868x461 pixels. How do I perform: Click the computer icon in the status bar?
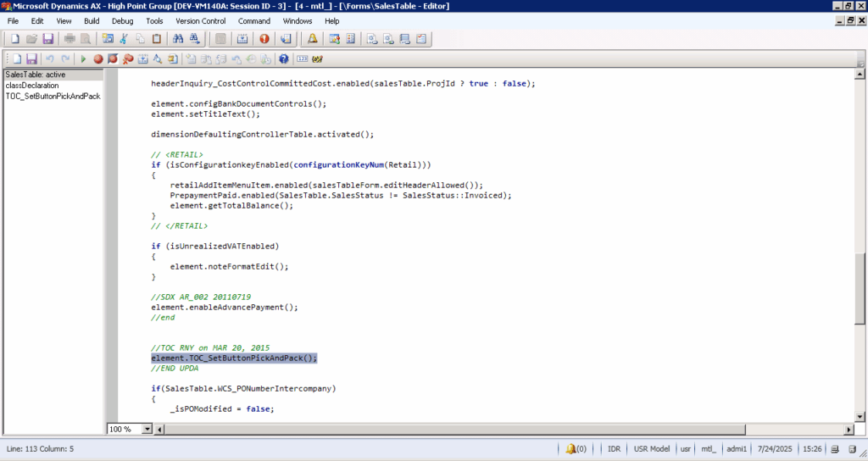(x=835, y=449)
